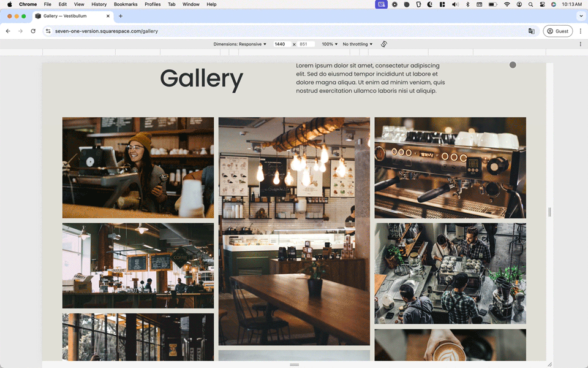Viewport: 588px width, 368px height.
Task: Click the Lorem ipsum description paragraph
Action: pos(370,78)
